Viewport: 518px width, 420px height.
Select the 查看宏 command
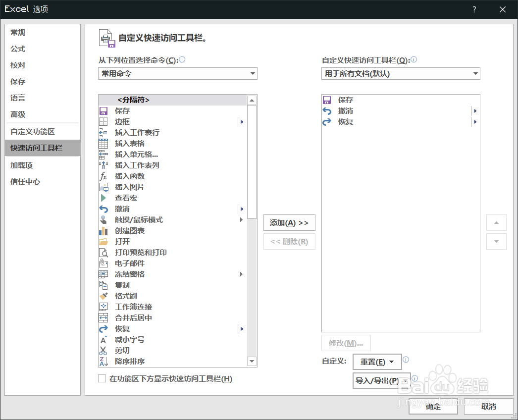(x=125, y=198)
